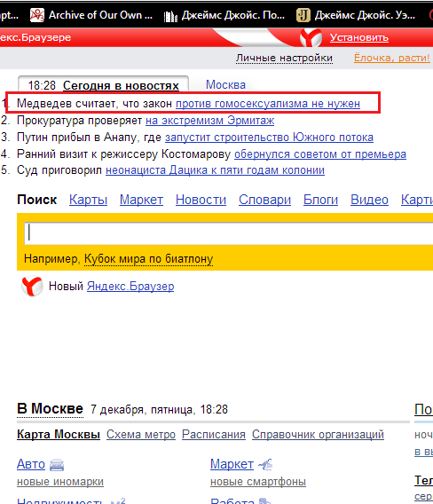Click the icon next to Маркет section
Screen dimensions: 433x504
[265, 464]
